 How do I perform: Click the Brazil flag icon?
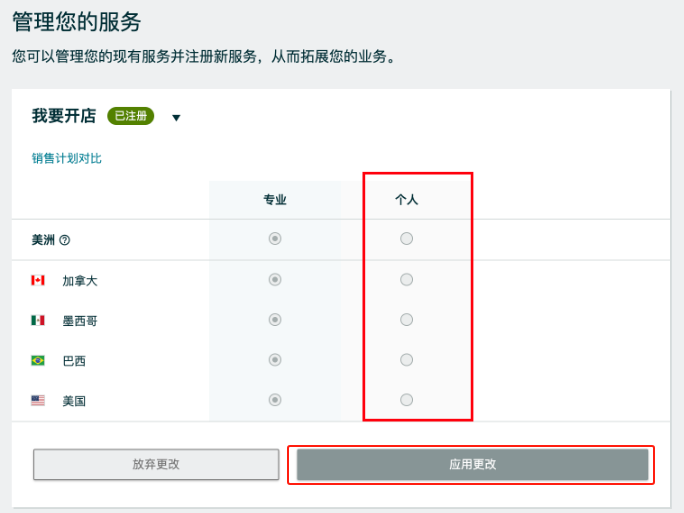[38, 360]
